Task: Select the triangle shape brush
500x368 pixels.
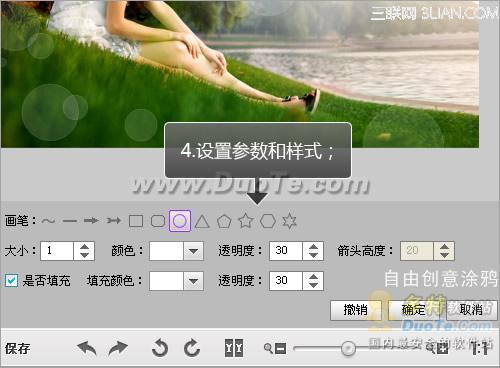Action: pyautogui.click(x=202, y=221)
